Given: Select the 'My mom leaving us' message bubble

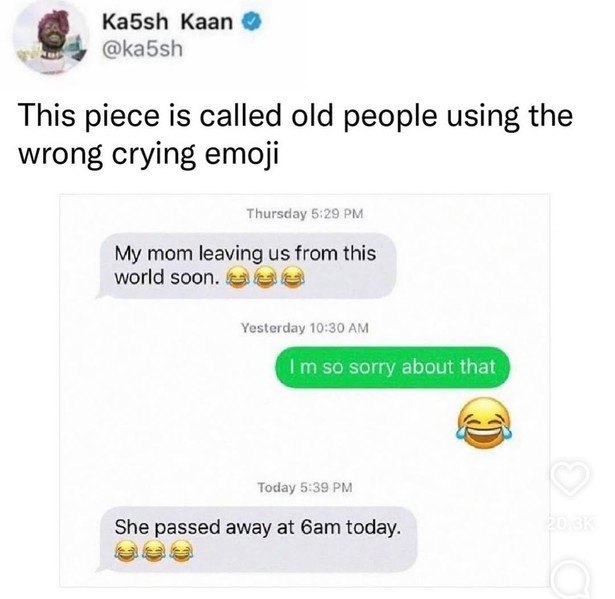Looking at the screenshot, I should tap(246, 266).
